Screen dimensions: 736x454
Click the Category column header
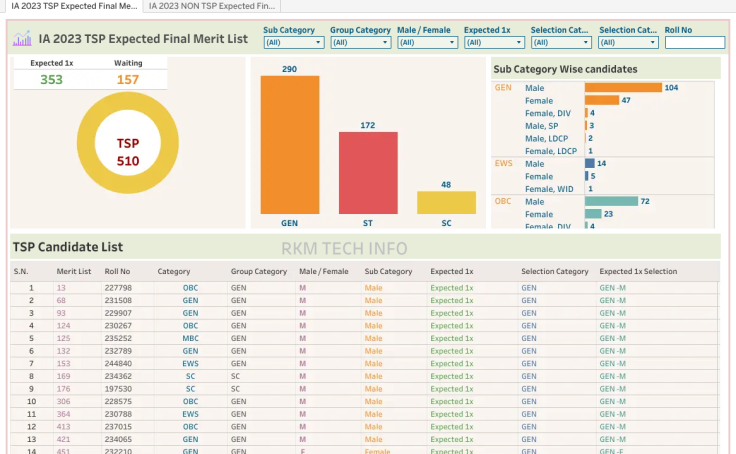point(174,271)
